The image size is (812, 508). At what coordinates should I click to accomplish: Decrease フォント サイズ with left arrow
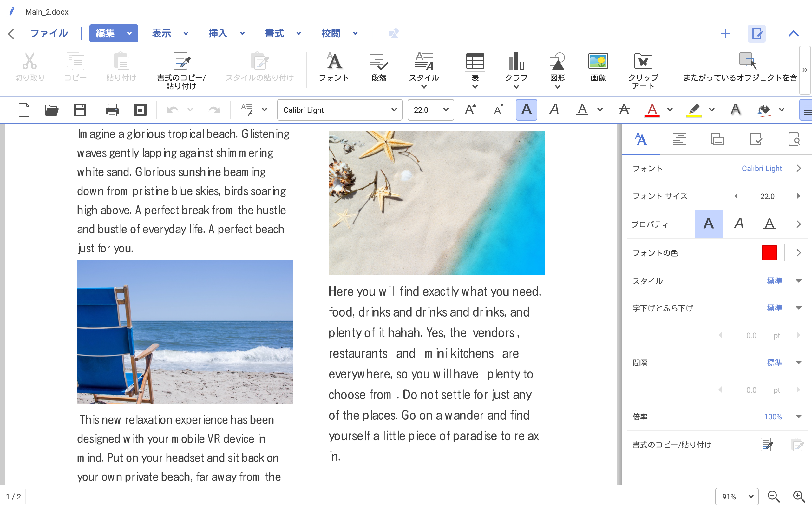736,196
